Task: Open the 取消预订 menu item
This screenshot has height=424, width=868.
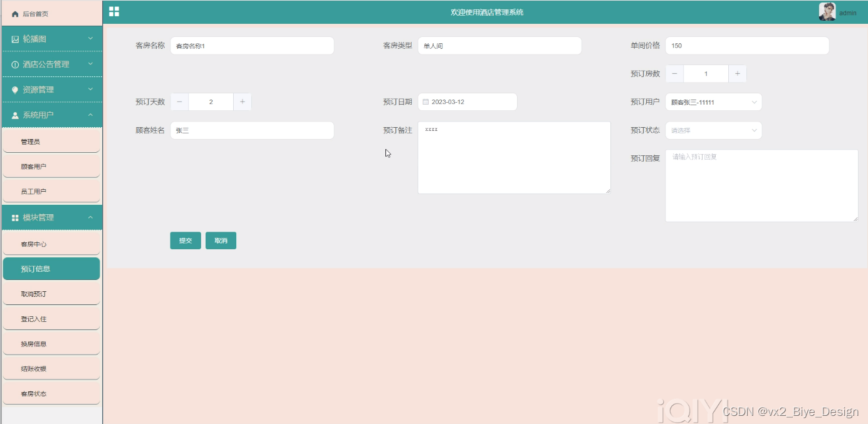Action: point(51,294)
